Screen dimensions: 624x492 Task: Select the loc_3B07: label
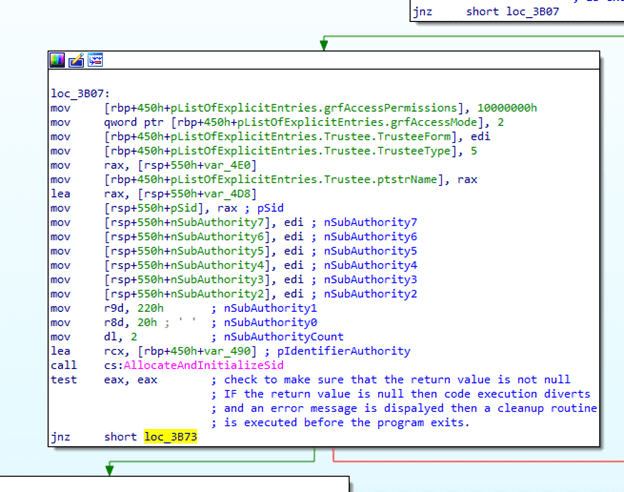coord(80,94)
